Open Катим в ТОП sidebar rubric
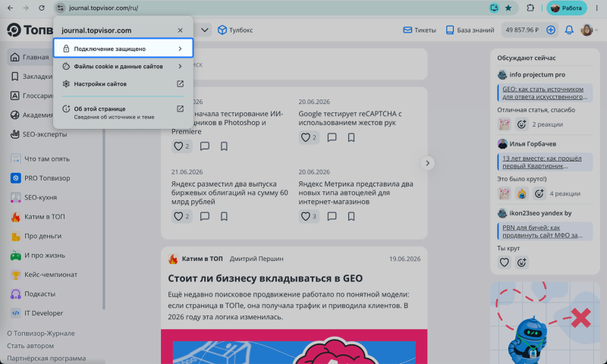Screen dimensions: 607x364 click(38, 217)
